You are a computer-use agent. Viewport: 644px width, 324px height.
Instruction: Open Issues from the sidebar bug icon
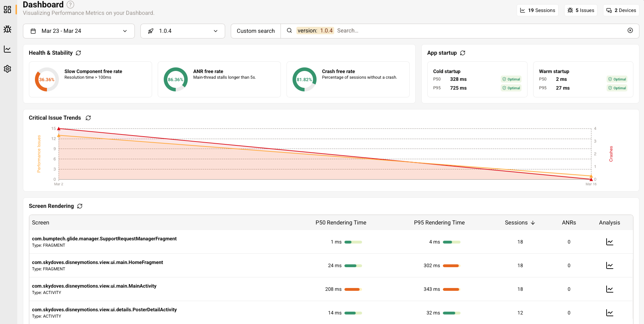point(7,29)
